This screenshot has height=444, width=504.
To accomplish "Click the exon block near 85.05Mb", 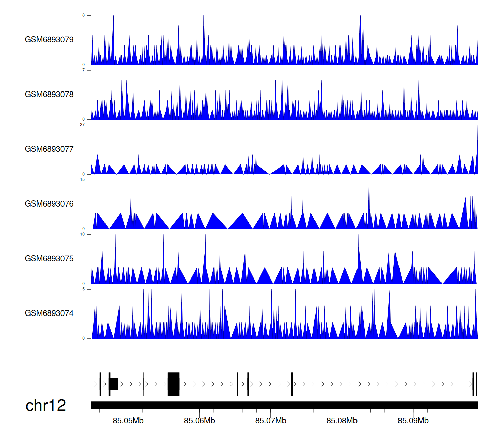I will 114,384.
